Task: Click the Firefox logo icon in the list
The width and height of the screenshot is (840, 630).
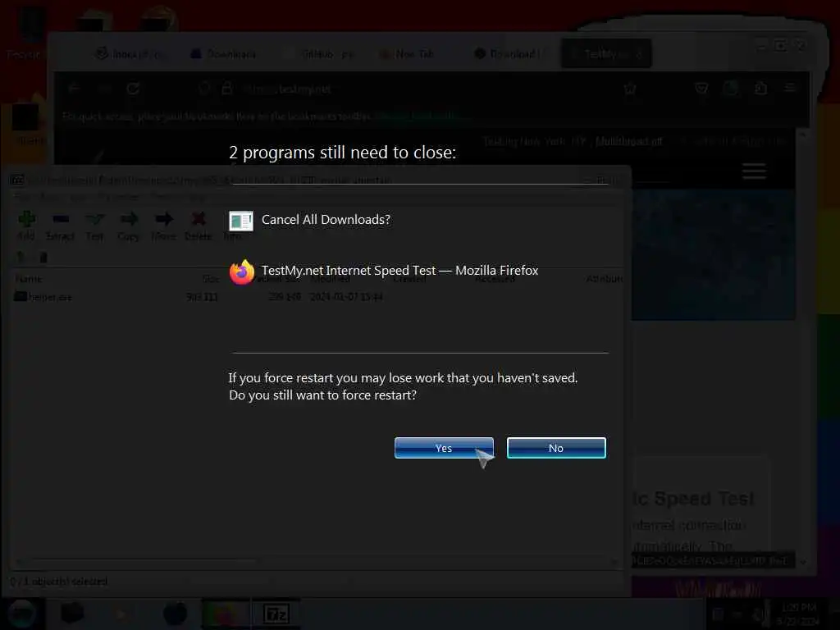Action: click(x=242, y=272)
